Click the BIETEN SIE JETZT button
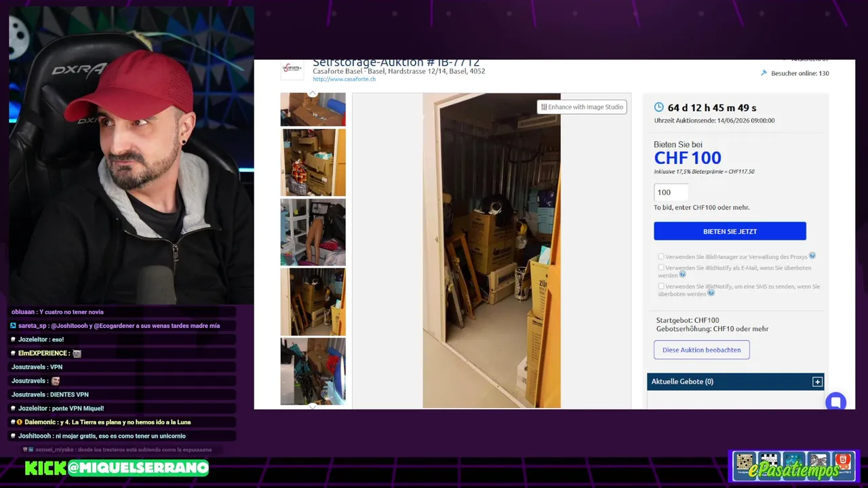The image size is (868, 488). pyautogui.click(x=730, y=231)
